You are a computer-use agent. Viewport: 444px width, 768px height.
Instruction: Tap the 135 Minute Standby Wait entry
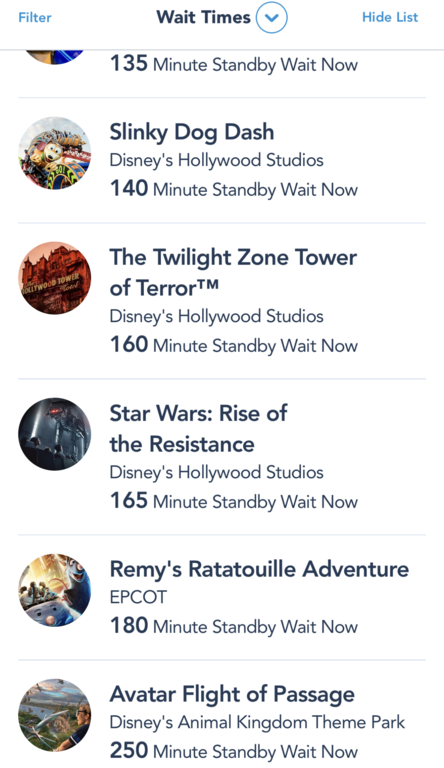point(234,64)
